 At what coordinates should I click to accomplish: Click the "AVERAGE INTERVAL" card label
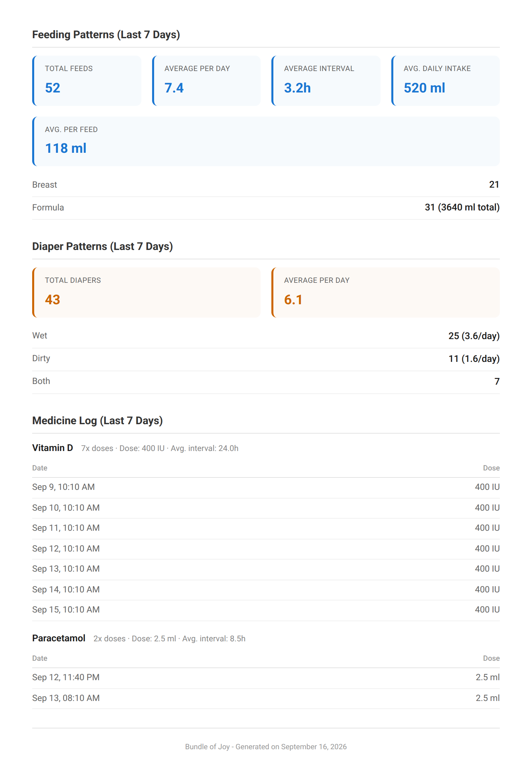319,69
